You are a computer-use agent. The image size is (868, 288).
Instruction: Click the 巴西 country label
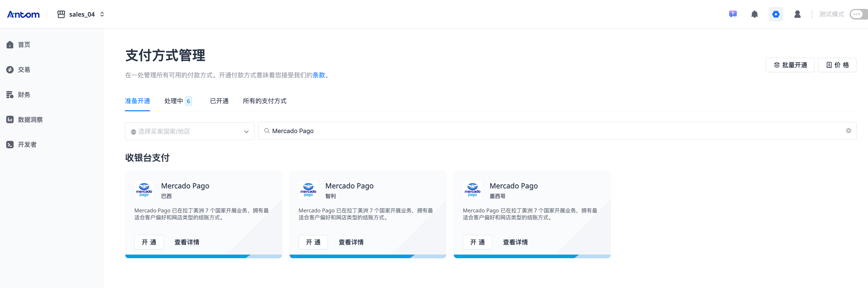tap(166, 196)
